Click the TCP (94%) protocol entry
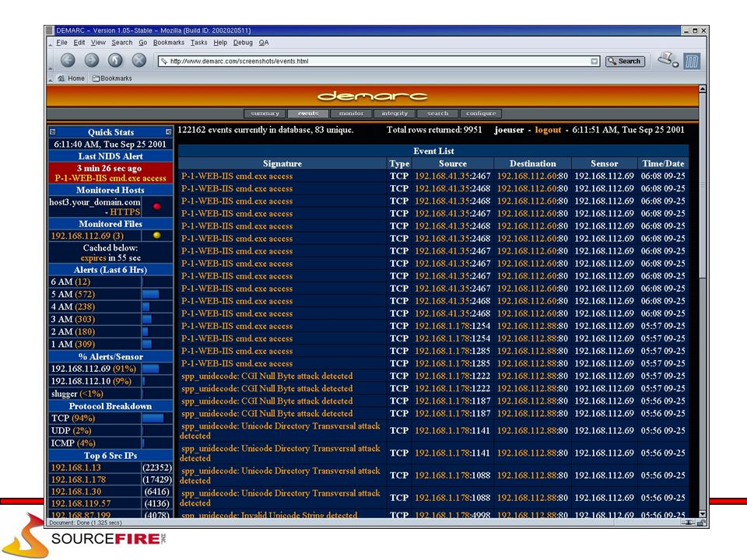Screen dimensions: 747x560 click(x=73, y=418)
